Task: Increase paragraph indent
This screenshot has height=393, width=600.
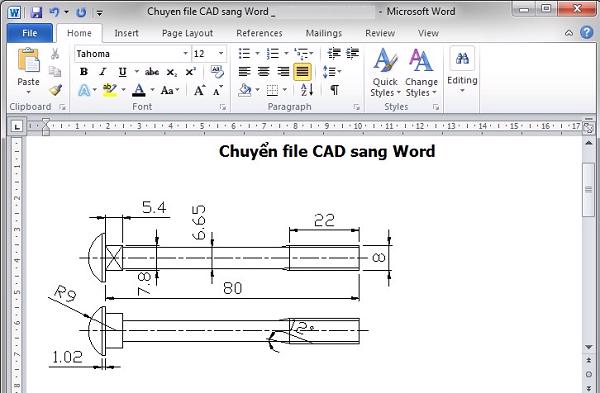Action: 352,54
